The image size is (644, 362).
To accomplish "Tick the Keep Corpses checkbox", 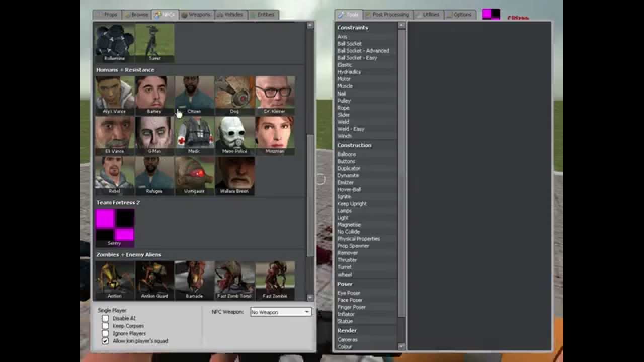I will click(x=105, y=326).
